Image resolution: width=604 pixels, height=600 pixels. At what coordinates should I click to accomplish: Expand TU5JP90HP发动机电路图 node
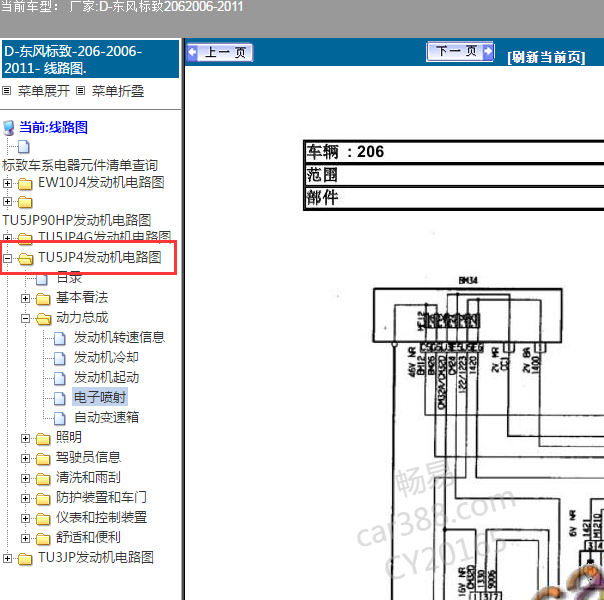click(7, 201)
